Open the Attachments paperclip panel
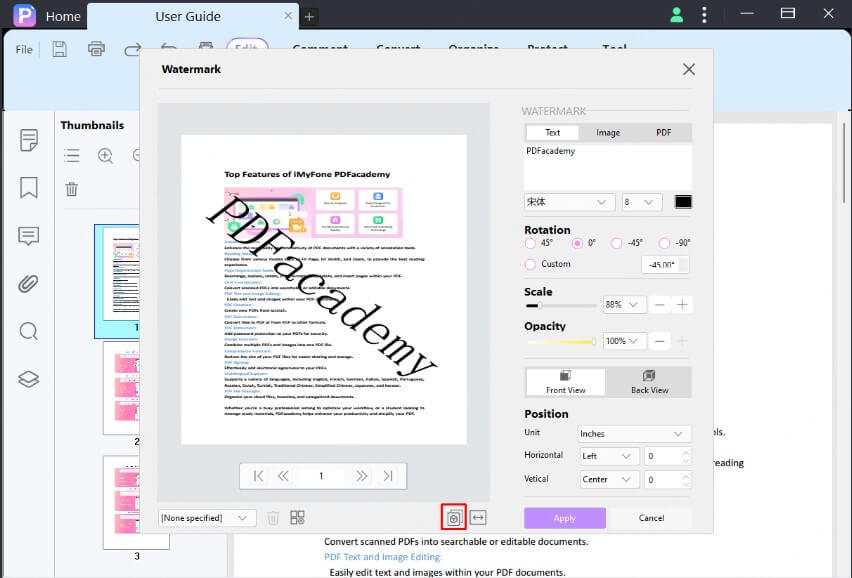This screenshot has height=578, width=852. click(28, 284)
